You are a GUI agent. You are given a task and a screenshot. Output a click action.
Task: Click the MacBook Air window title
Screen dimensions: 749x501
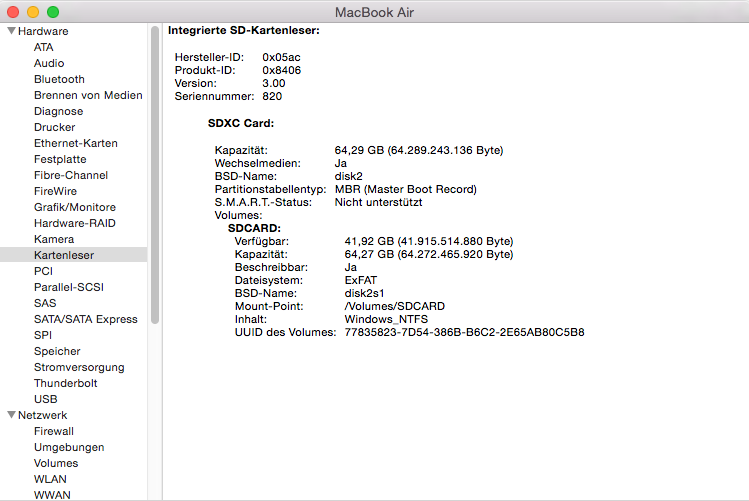pyautogui.click(x=374, y=12)
